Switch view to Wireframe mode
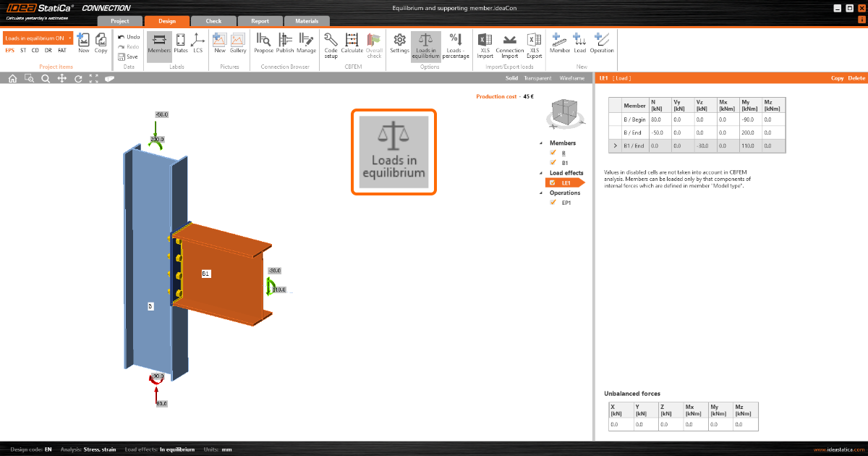The image size is (868, 456). tap(571, 78)
